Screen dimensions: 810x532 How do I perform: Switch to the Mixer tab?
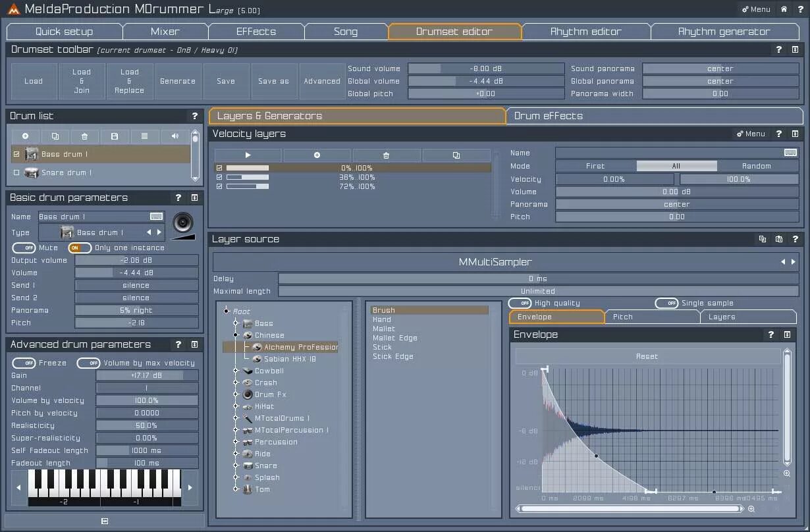(x=165, y=32)
